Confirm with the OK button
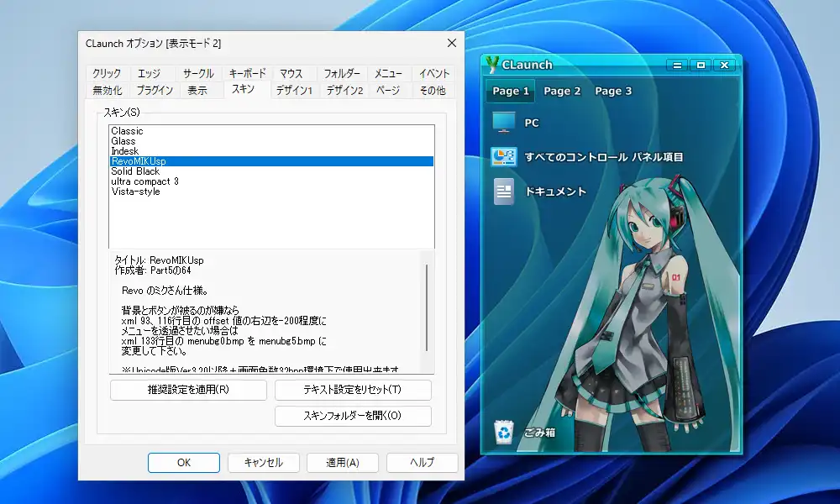The image size is (840, 504). (x=184, y=463)
